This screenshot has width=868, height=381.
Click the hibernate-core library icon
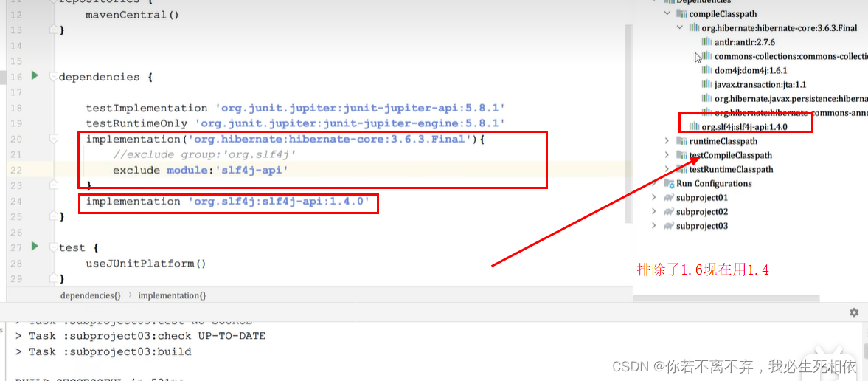(x=694, y=28)
